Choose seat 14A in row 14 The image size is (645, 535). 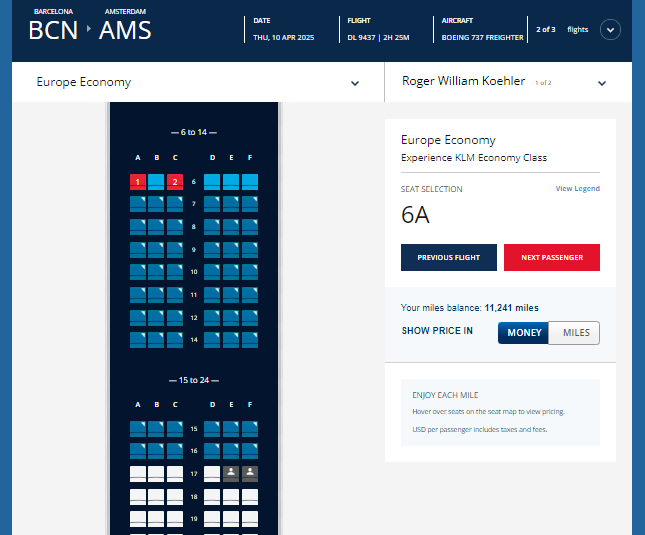138,340
